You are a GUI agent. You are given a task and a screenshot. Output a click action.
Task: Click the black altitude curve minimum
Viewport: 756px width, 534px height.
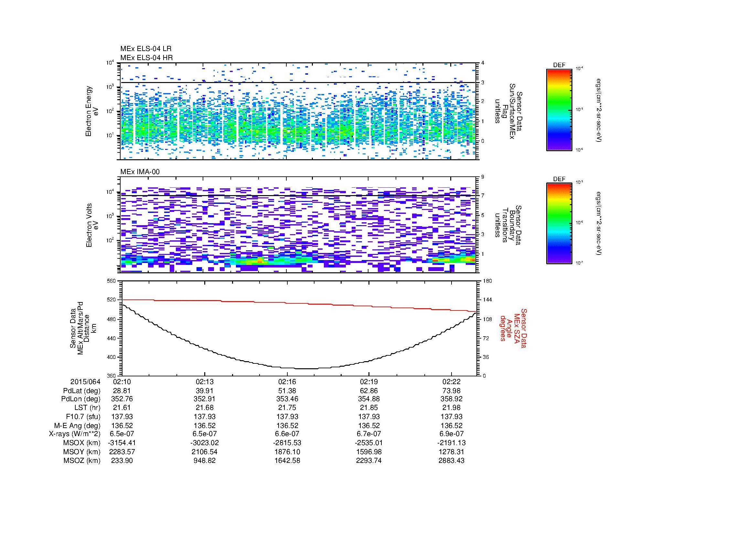[x=306, y=369]
